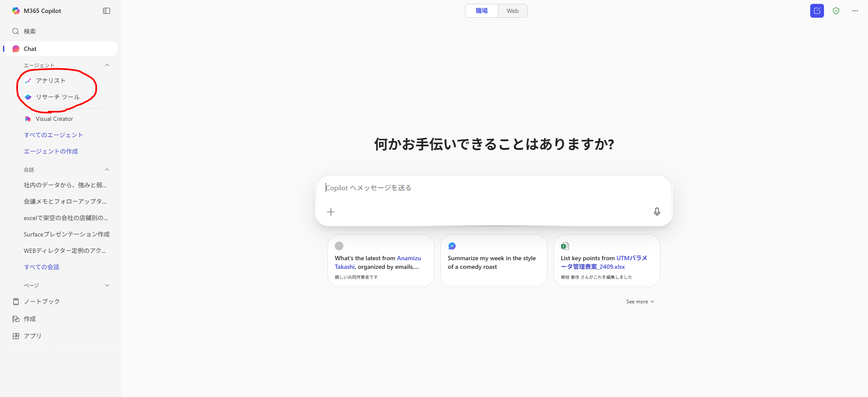868x397 pixels.
Task: Collapse the エージェント section chevron
Action: [107, 65]
